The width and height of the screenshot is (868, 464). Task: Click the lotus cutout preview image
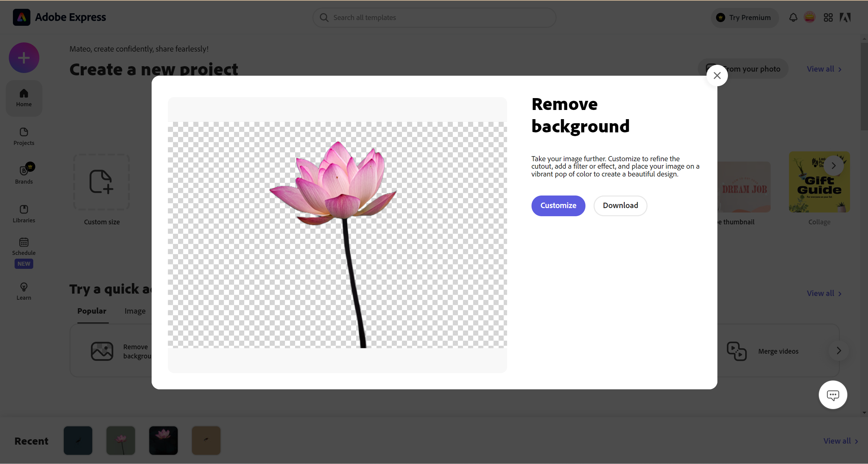[337, 235]
